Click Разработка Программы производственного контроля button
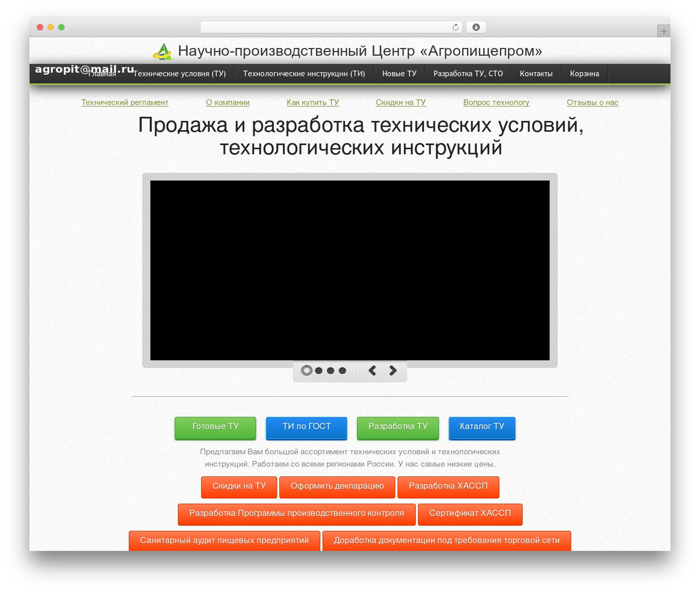 pos(297,514)
